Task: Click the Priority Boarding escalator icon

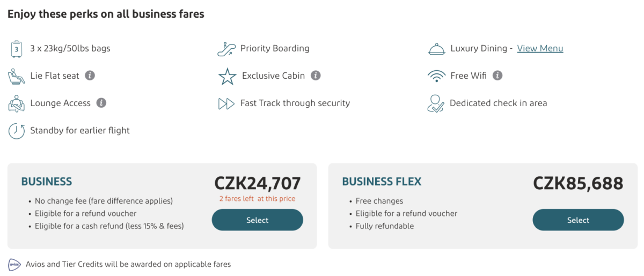Action: click(x=226, y=49)
